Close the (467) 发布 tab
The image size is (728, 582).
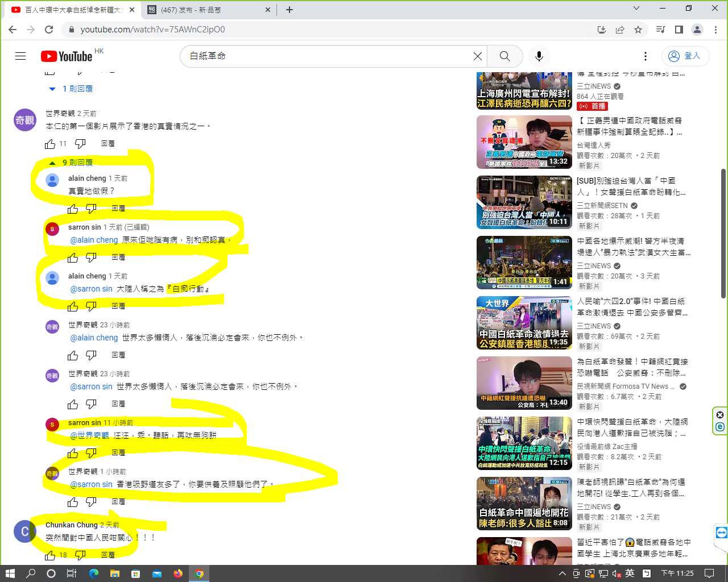pos(268,10)
